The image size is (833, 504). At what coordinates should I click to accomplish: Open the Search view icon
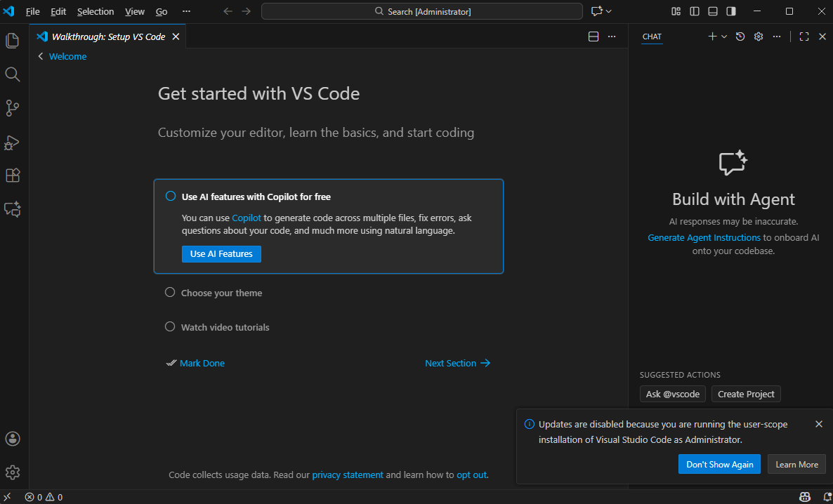tap(13, 74)
